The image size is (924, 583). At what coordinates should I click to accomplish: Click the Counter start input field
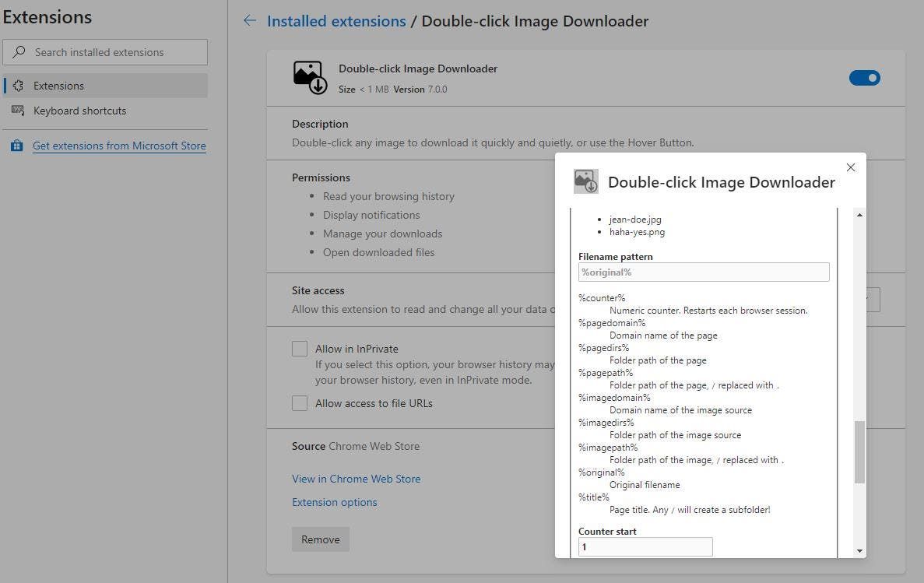pos(645,546)
